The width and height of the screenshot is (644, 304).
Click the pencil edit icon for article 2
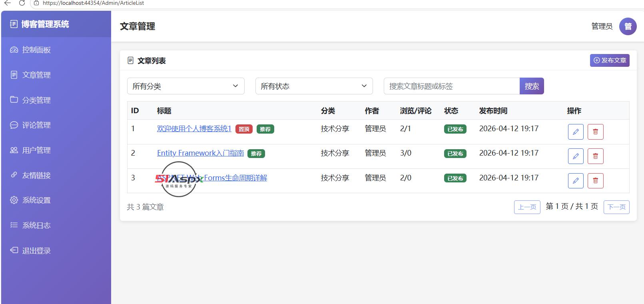click(576, 156)
